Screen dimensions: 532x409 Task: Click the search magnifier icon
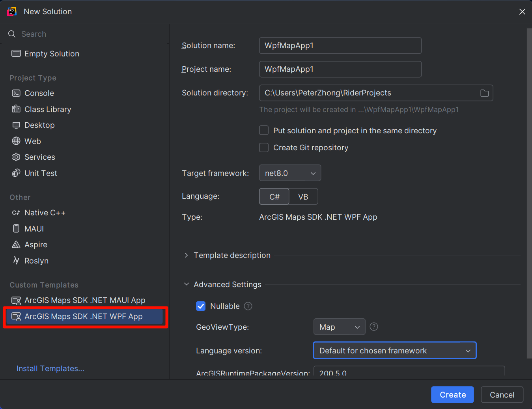point(12,34)
